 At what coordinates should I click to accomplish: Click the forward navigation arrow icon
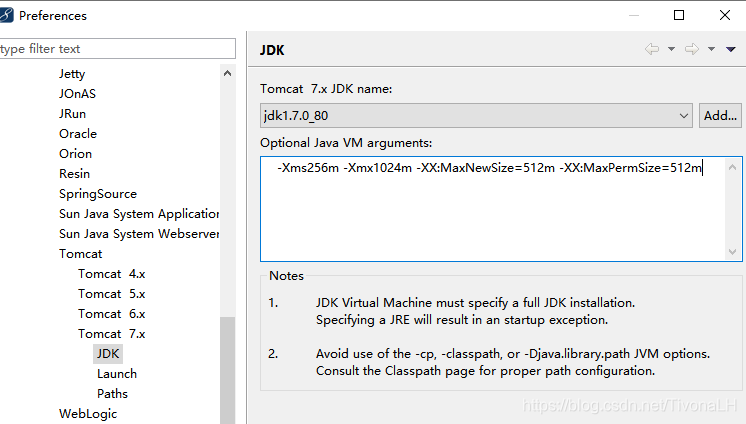coord(692,49)
